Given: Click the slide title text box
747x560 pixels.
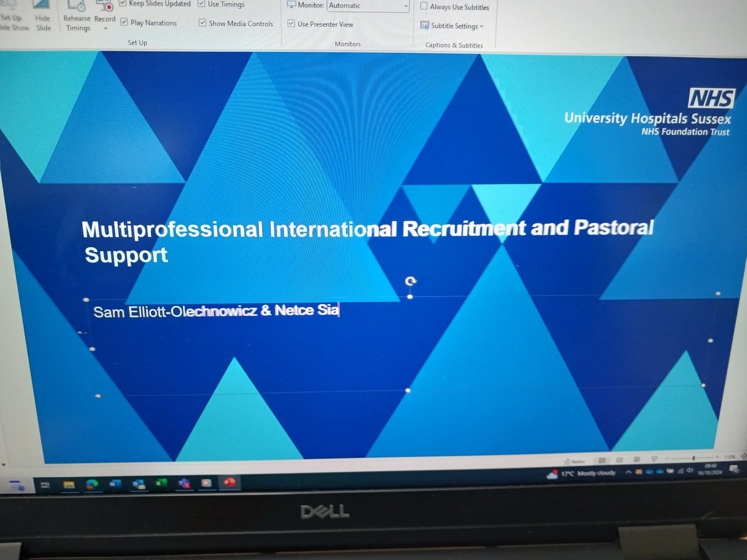Looking at the screenshot, I should click(367, 241).
